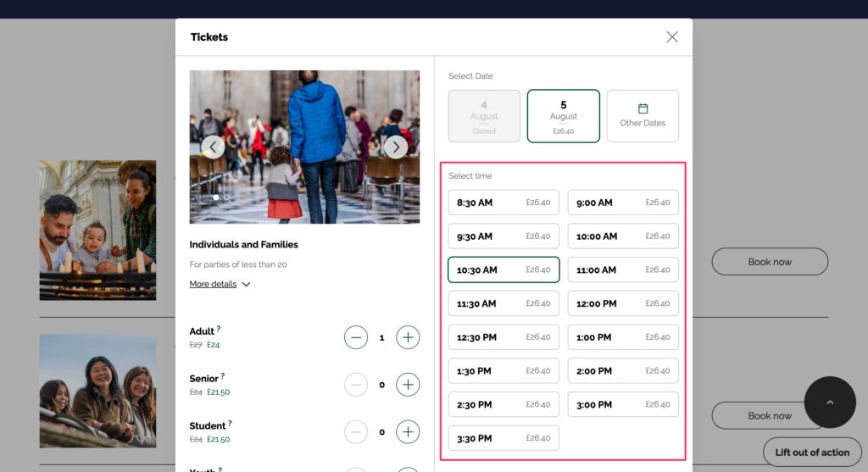Click Adult discounted price £24
868x472 pixels.
213,345
